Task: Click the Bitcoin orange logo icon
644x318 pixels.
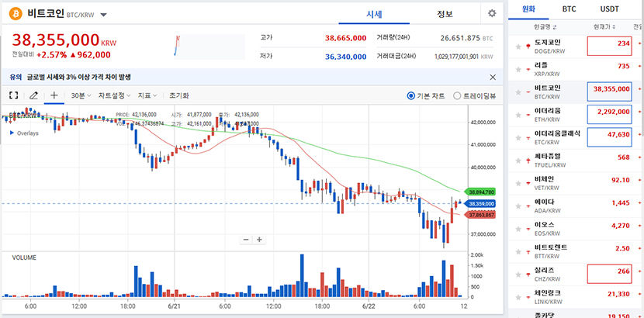Action: coord(16,14)
